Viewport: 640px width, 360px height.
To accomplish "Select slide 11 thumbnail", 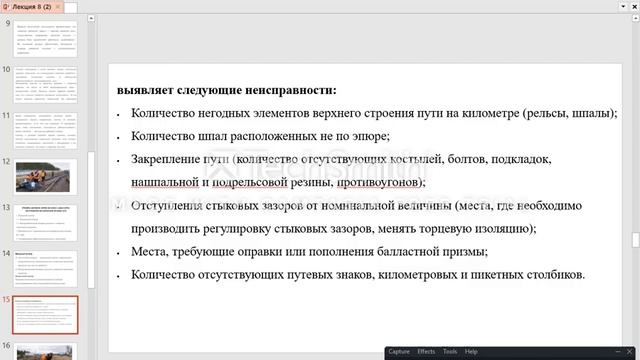I will [45, 131].
